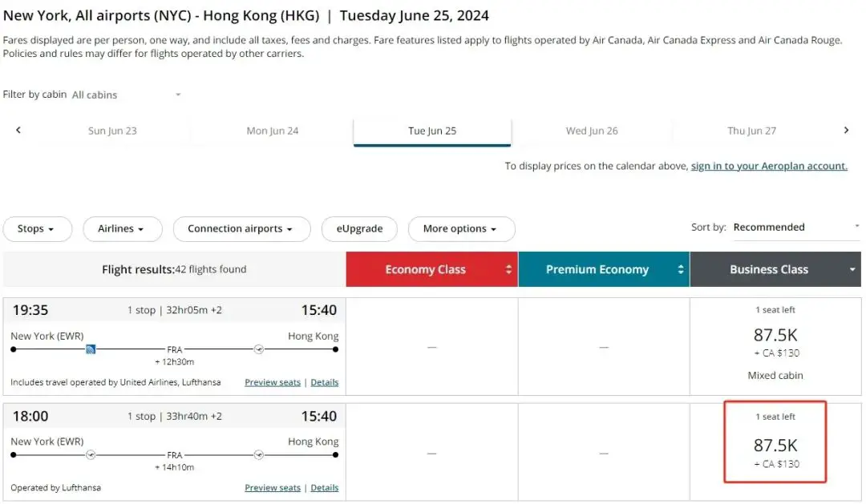Screen dimensions: 866x504
Task: Select 87.5K Business fare on 18:00 flight
Action: 775,446
